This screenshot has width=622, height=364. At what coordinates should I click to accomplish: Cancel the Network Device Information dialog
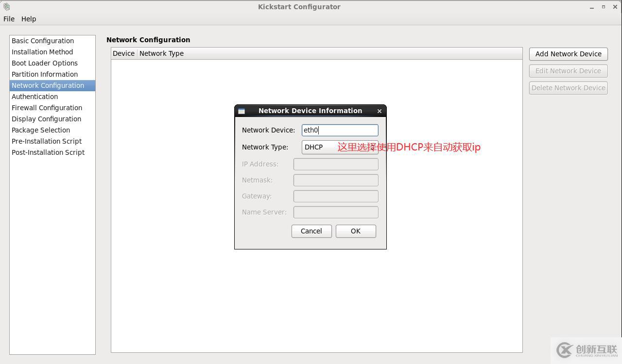(x=311, y=231)
